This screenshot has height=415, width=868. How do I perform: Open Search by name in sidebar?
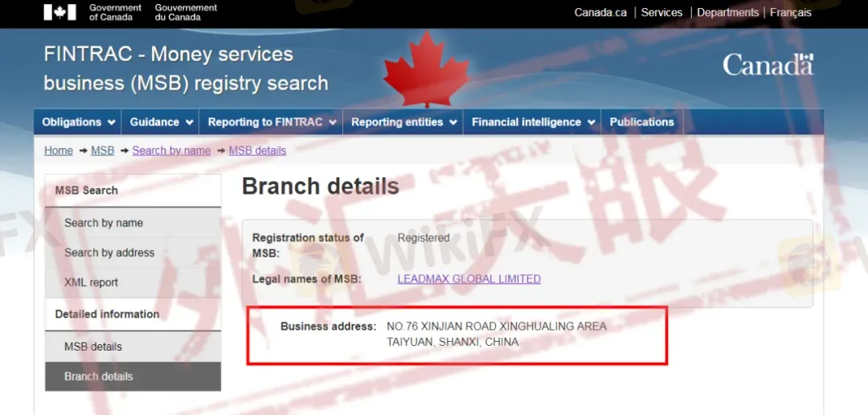[133, 223]
